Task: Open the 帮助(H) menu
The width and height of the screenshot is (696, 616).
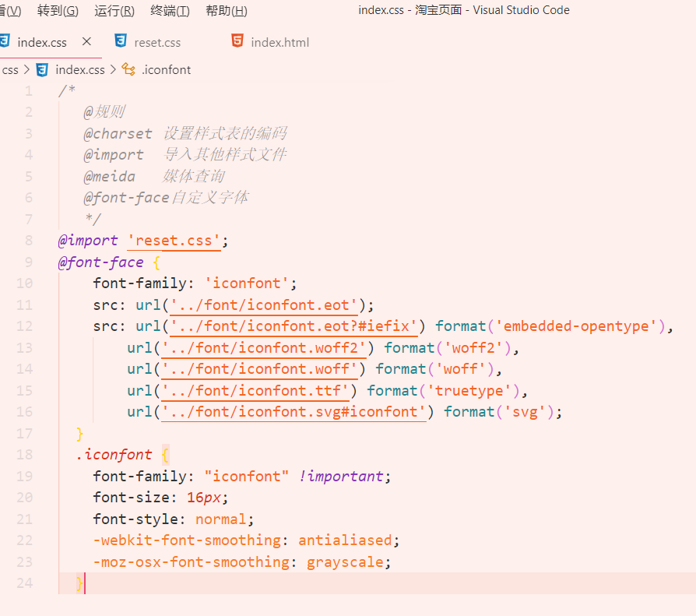Action: coord(227,11)
